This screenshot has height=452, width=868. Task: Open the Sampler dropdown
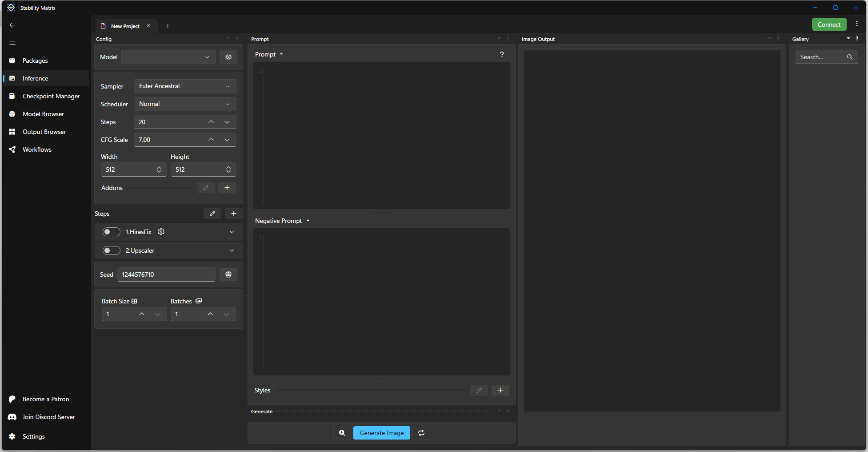(x=185, y=86)
